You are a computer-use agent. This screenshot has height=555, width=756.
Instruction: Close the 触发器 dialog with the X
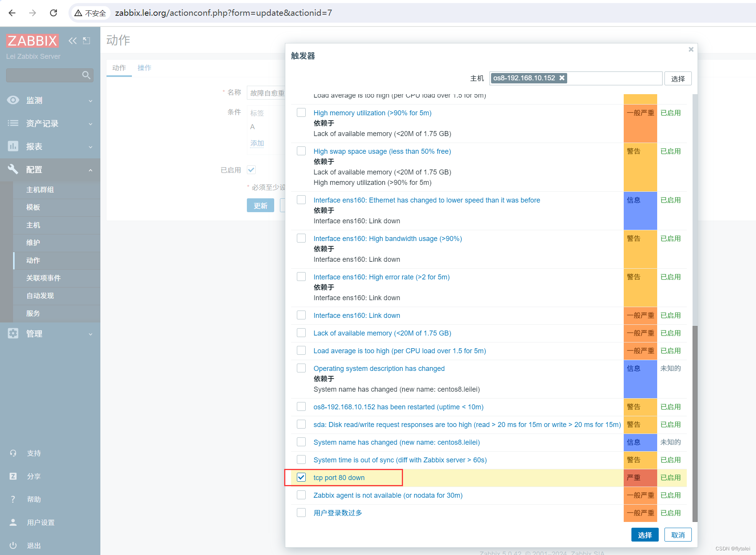pos(691,49)
